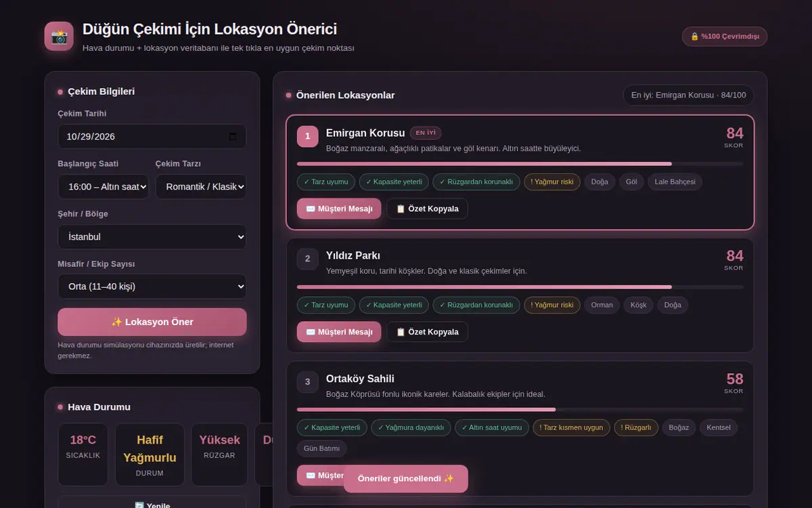This screenshot has height=508, width=812.
Task: Click the Göl tag on Emirgan Korusu
Action: tap(631, 182)
